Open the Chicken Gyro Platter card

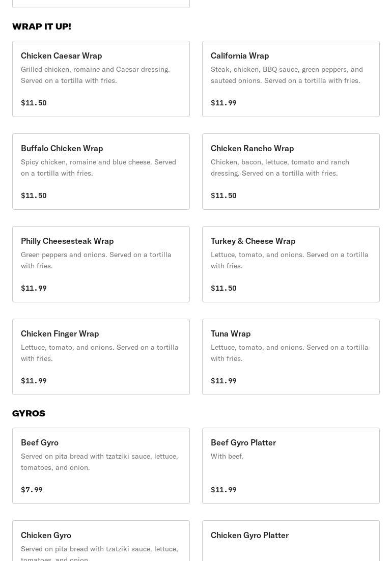(x=291, y=541)
